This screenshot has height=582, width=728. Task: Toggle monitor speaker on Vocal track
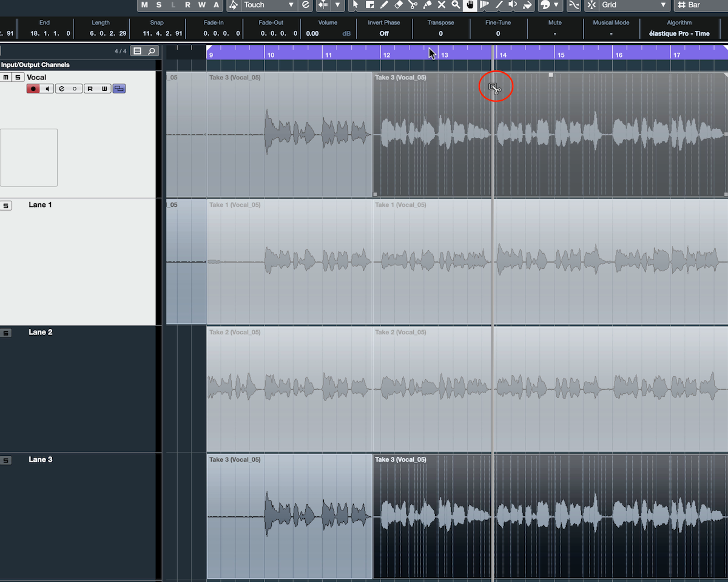tap(47, 89)
